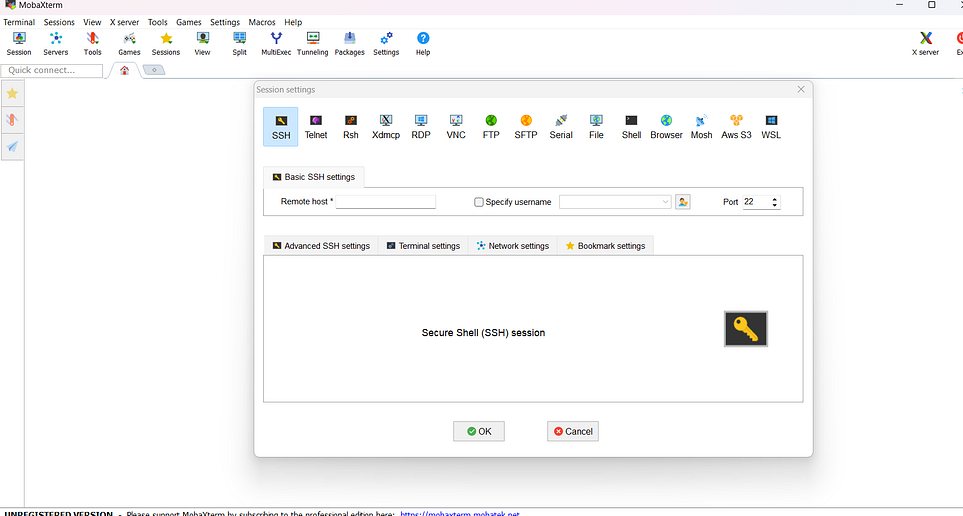963x516 pixels.
Task: Select the RDP session type
Action: (x=421, y=127)
